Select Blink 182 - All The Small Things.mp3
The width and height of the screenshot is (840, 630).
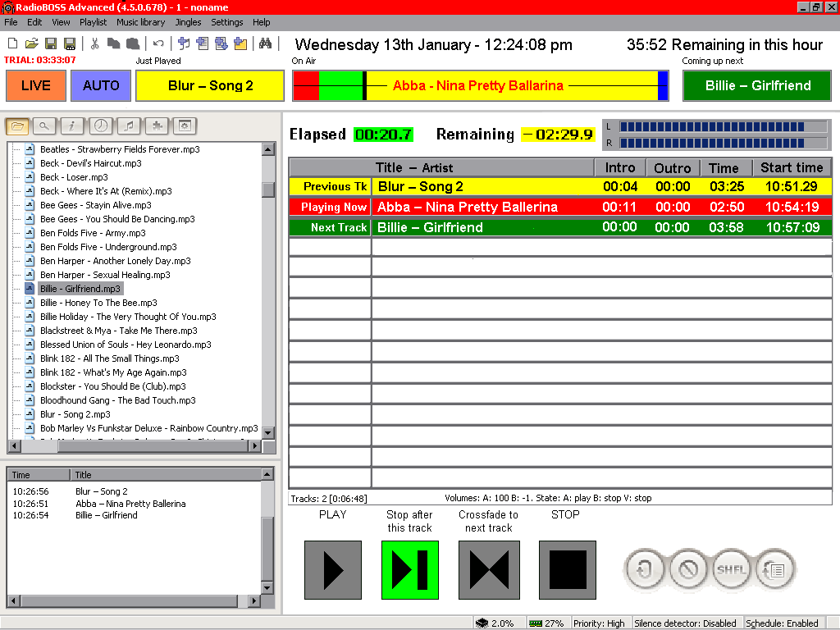tap(110, 358)
